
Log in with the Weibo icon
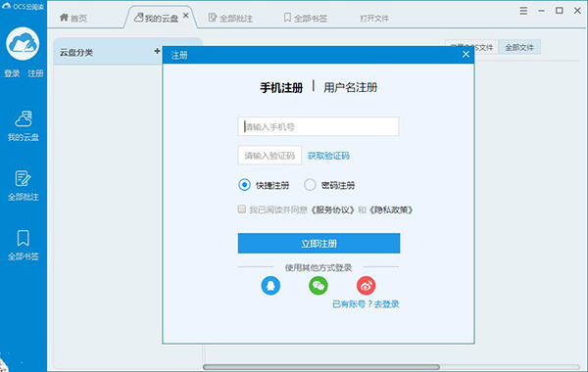point(366,286)
